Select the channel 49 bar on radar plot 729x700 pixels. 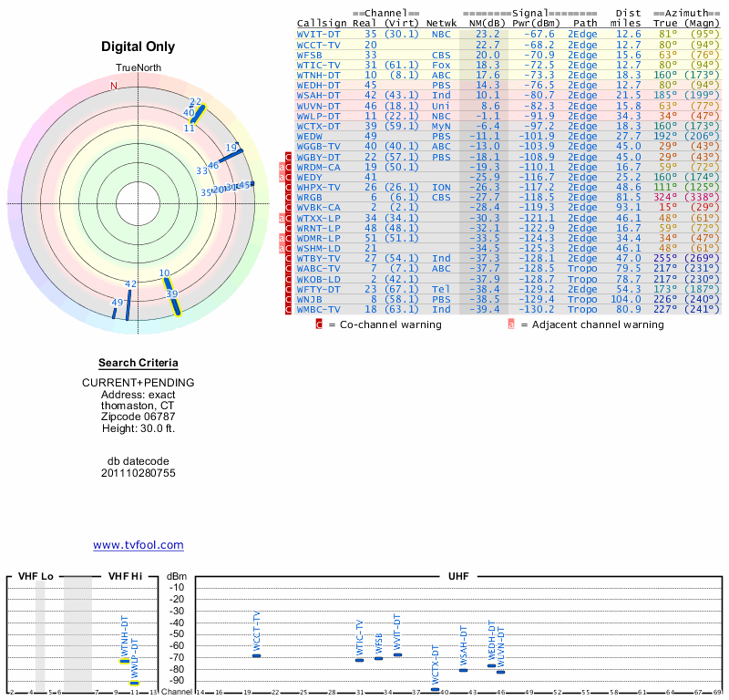115,312
